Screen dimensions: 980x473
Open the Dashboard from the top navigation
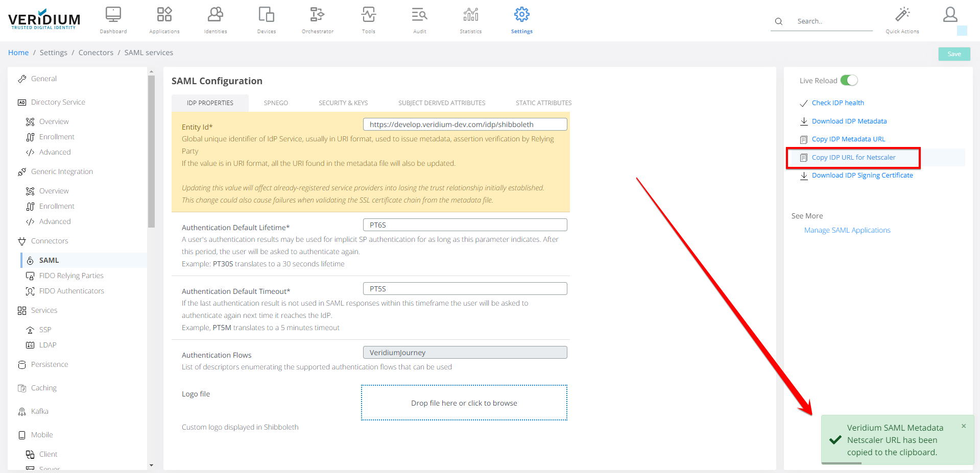(113, 19)
